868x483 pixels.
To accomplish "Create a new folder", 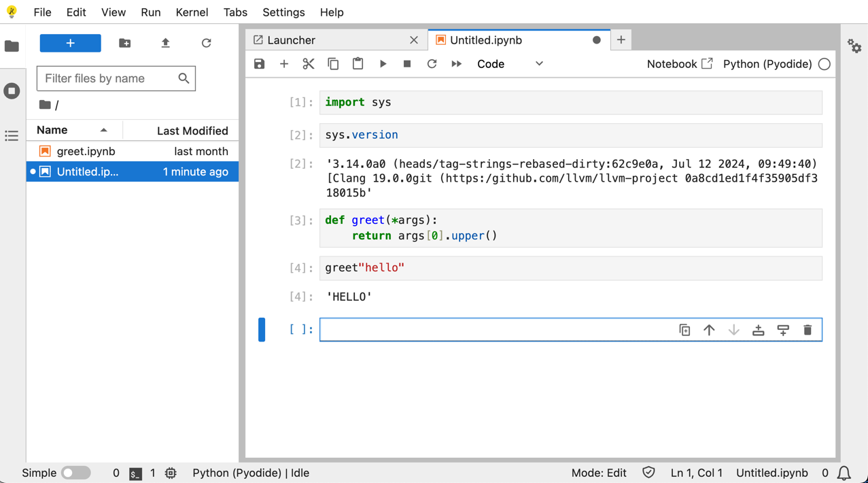I will (x=124, y=43).
